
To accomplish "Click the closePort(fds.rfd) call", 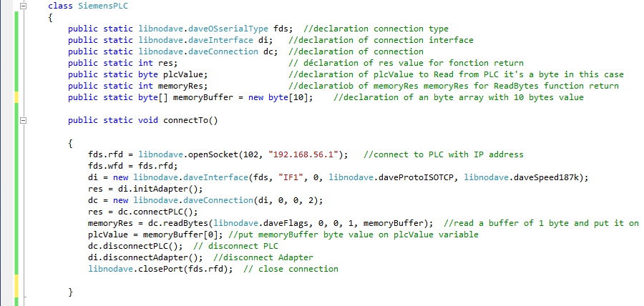I will tap(183, 270).
